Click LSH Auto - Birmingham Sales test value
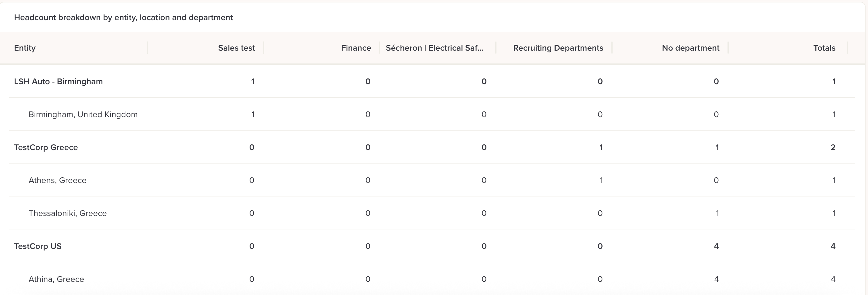Image resolution: width=868 pixels, height=295 pixels. 253,81
